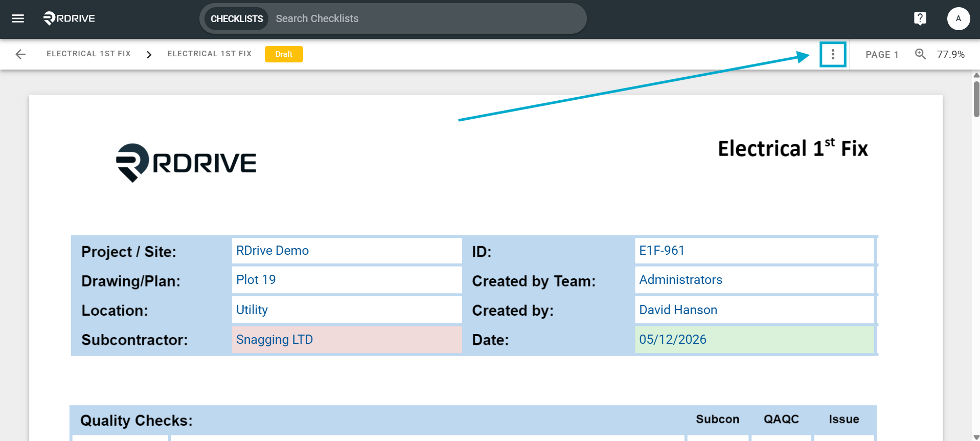The width and height of the screenshot is (980, 441).
Task: Edit the Project / Site field RDrive Demo
Action: [x=347, y=251]
